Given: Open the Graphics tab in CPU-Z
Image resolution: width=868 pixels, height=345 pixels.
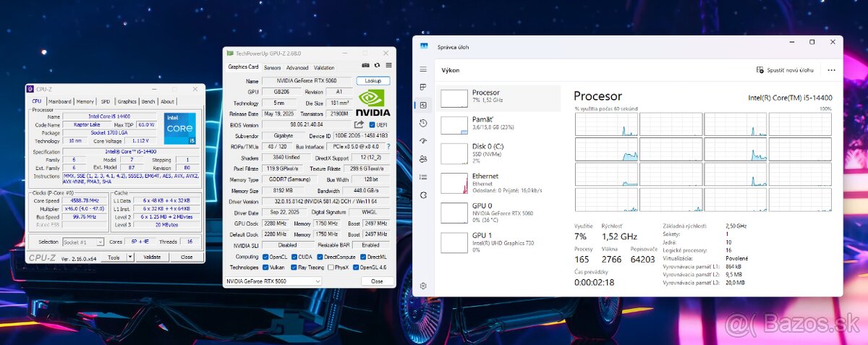Looking at the screenshot, I should 127,101.
